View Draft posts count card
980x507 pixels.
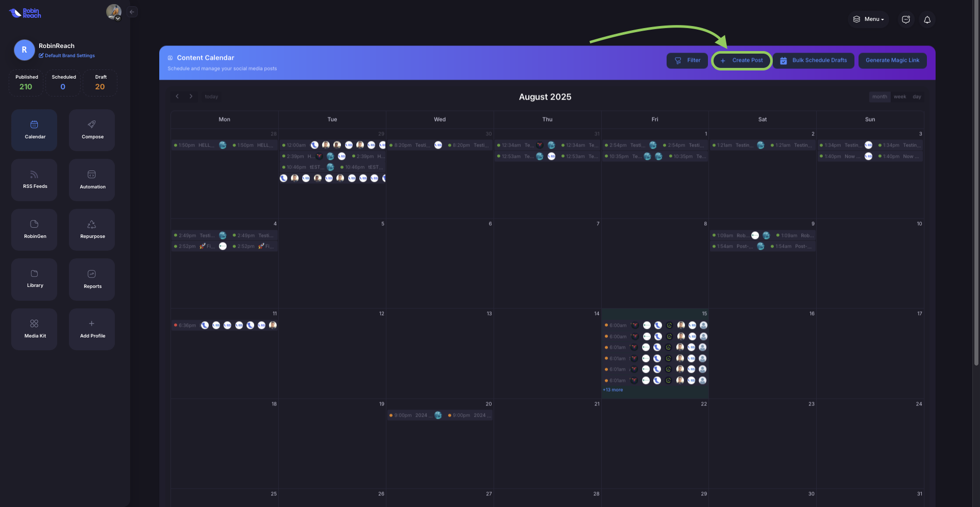pyautogui.click(x=100, y=83)
